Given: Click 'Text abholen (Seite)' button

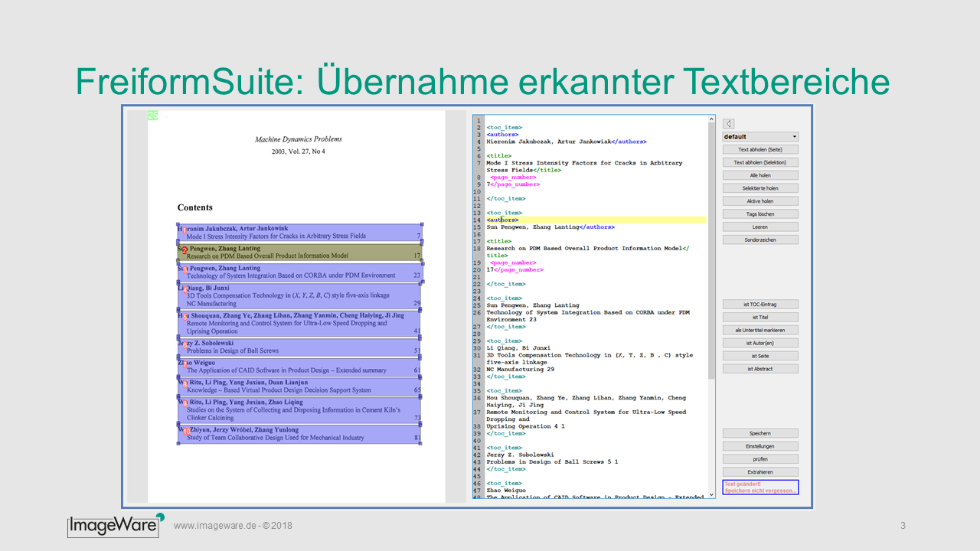Looking at the screenshot, I should point(760,149).
